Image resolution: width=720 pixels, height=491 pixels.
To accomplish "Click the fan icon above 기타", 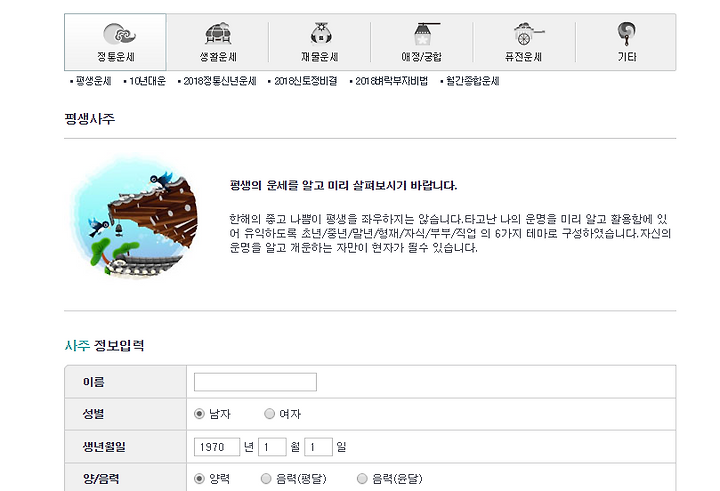I will [x=627, y=34].
